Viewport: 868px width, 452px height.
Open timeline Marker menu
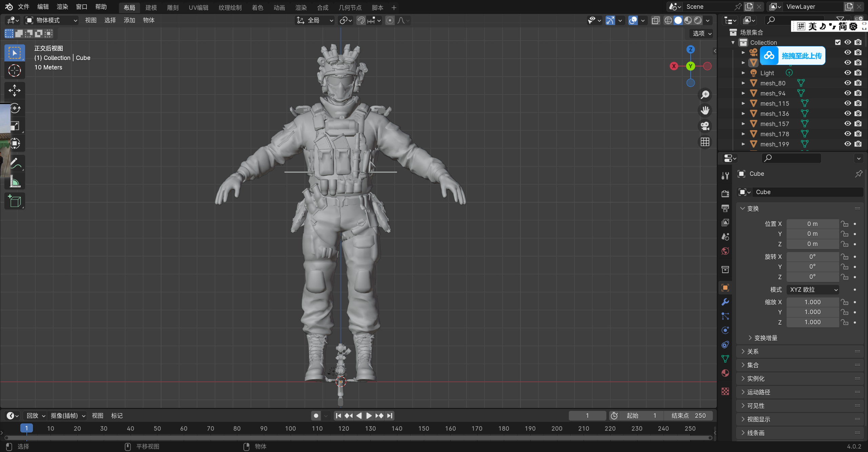coord(117,415)
